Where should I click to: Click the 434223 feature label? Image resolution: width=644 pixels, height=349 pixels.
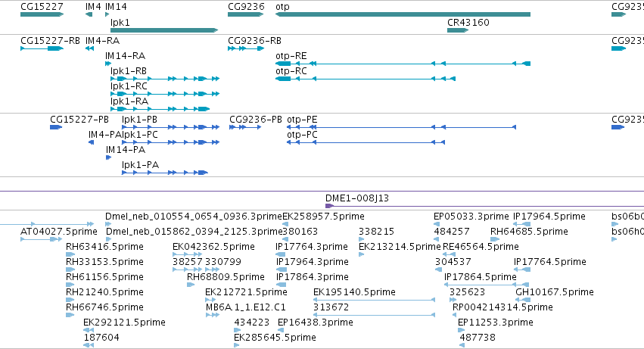click(252, 323)
